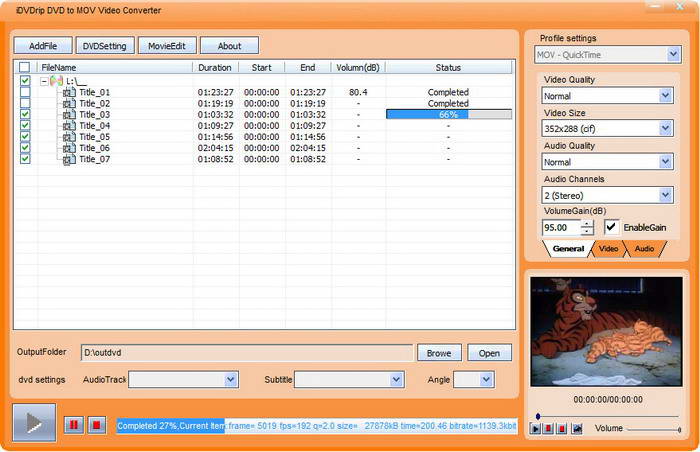This screenshot has height=452, width=700.
Task: Click the film icon of Title_06
Action: (69, 148)
